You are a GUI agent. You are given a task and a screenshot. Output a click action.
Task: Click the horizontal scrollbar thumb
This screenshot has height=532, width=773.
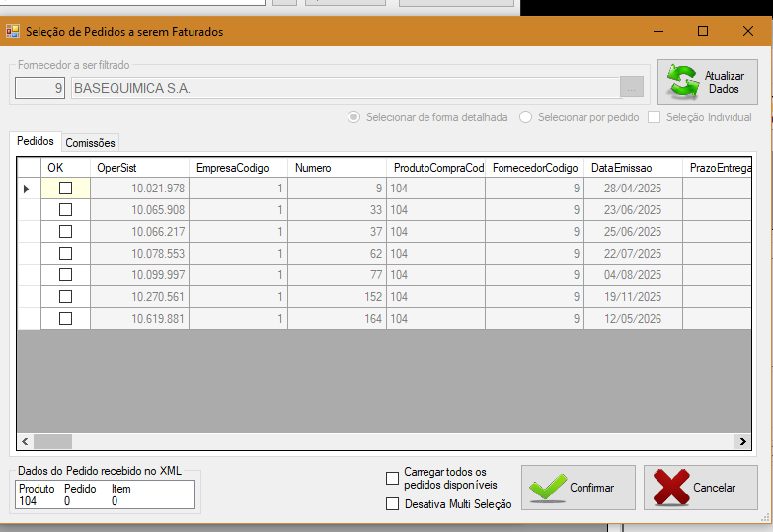click(52, 441)
